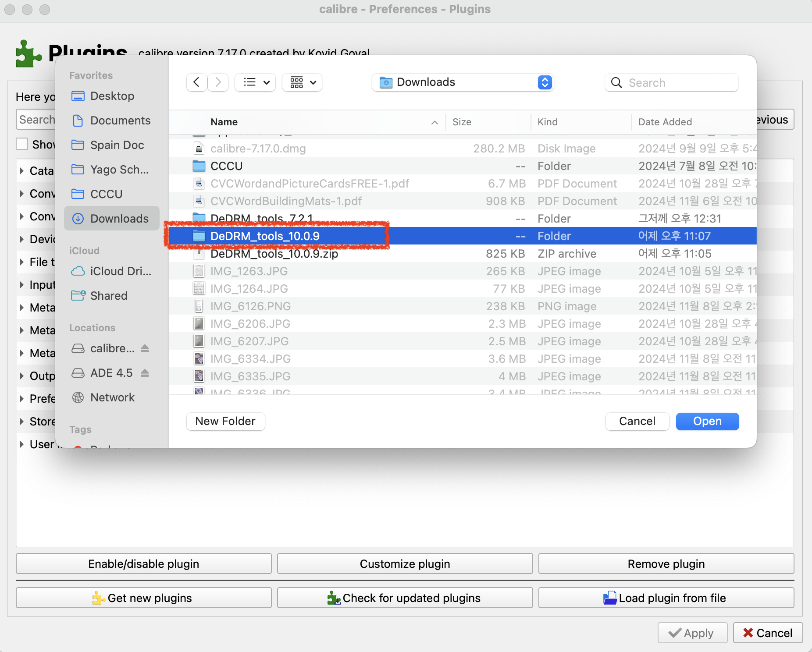Open list view options dropdown
Viewport: 812px width, 652px height.
[255, 82]
